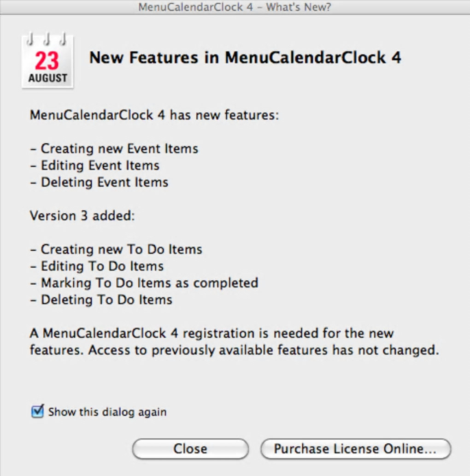Image resolution: width=470 pixels, height=476 pixels.
Task: Open Purchase License Online
Action: coord(355,449)
